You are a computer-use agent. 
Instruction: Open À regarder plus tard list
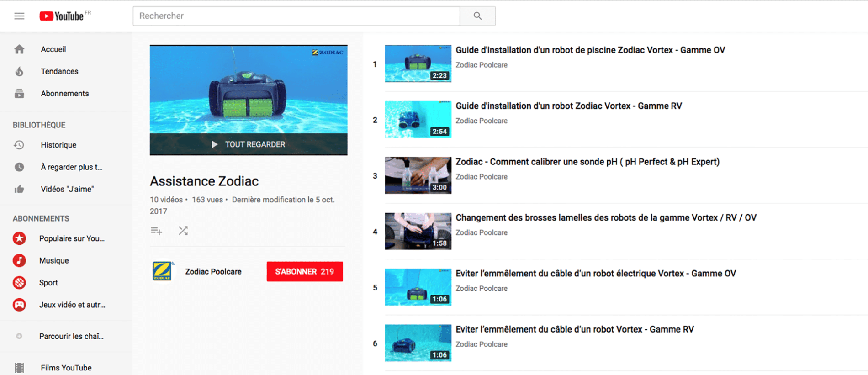(71, 167)
